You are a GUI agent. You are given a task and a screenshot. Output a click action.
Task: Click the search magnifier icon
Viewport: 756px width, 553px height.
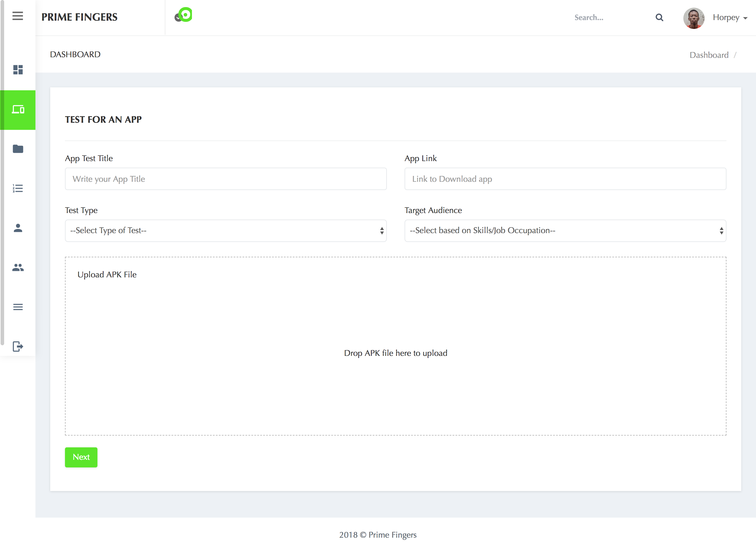coord(659,17)
